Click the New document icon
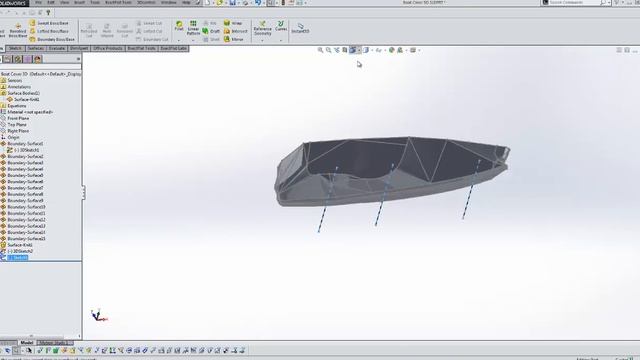Image resolution: width=640 pixels, height=360 pixels. click(207, 2)
